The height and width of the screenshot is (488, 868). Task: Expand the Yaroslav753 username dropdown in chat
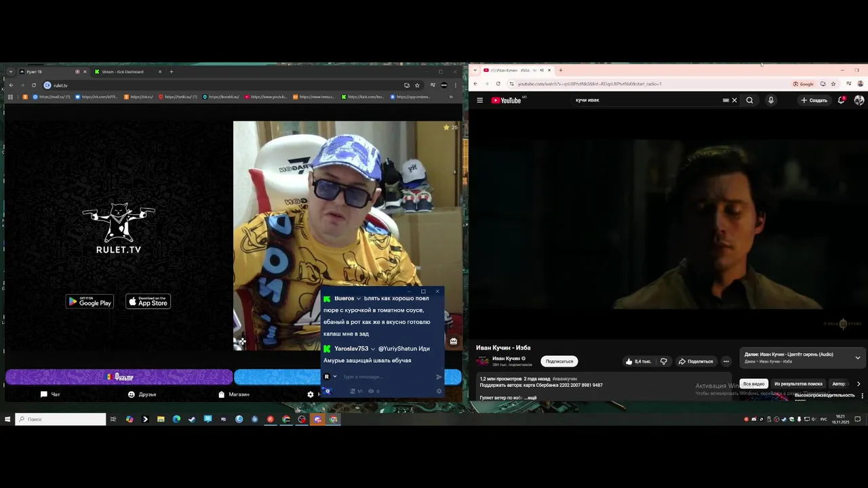pyautogui.click(x=373, y=349)
